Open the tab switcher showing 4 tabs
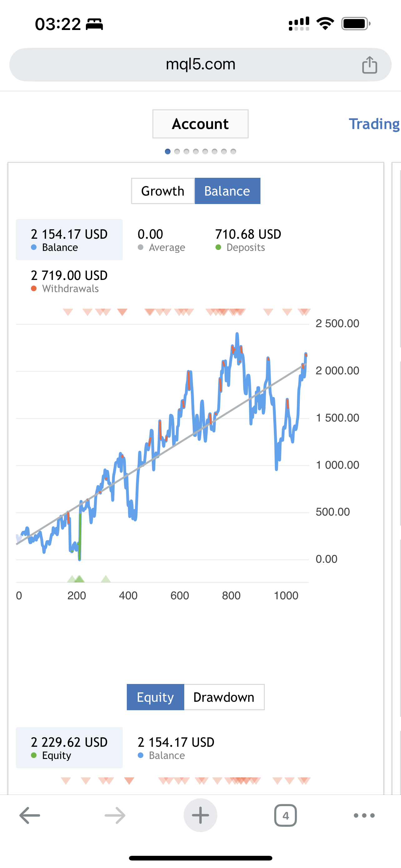 tap(285, 816)
